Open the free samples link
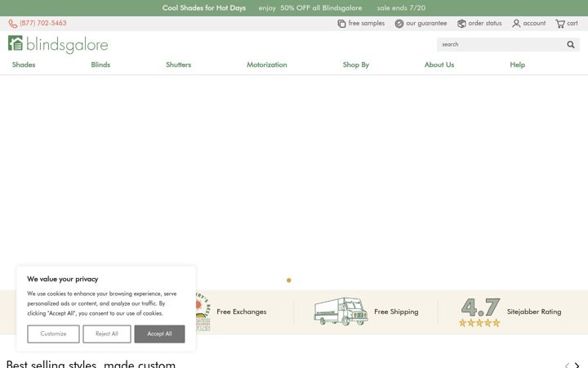 tap(367, 23)
